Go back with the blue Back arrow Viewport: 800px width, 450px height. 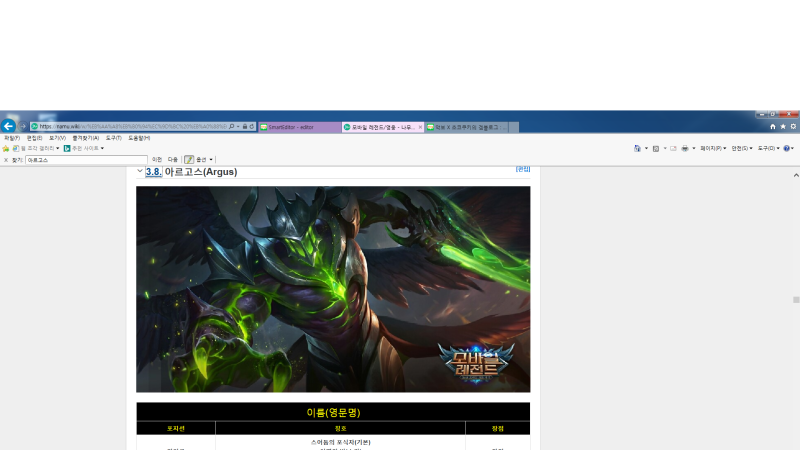tap(8, 126)
